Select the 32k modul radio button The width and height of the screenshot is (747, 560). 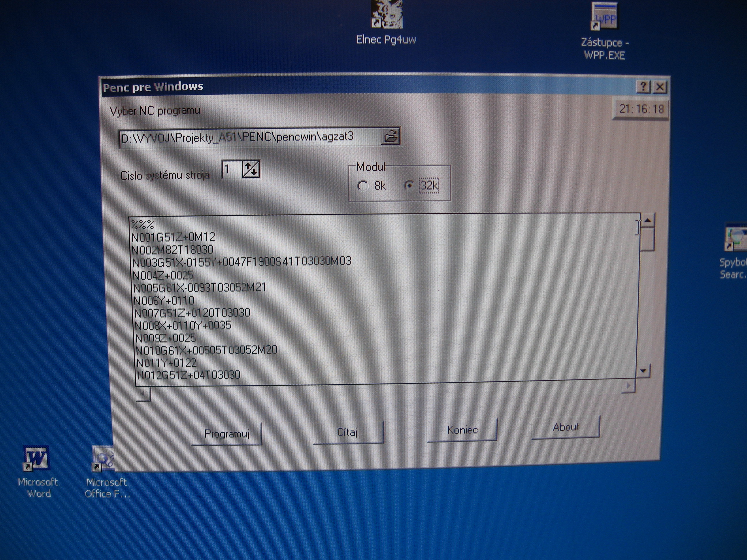coord(409,185)
